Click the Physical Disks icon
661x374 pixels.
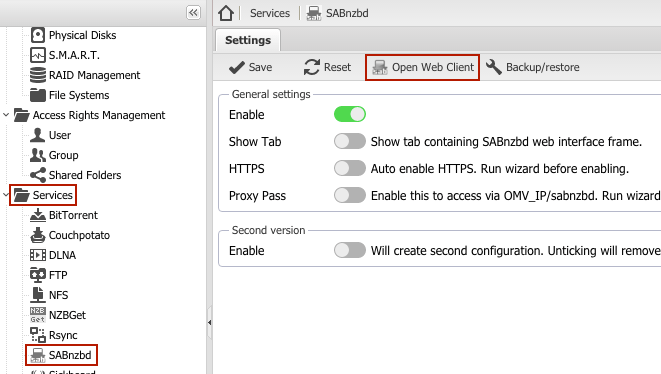38,35
